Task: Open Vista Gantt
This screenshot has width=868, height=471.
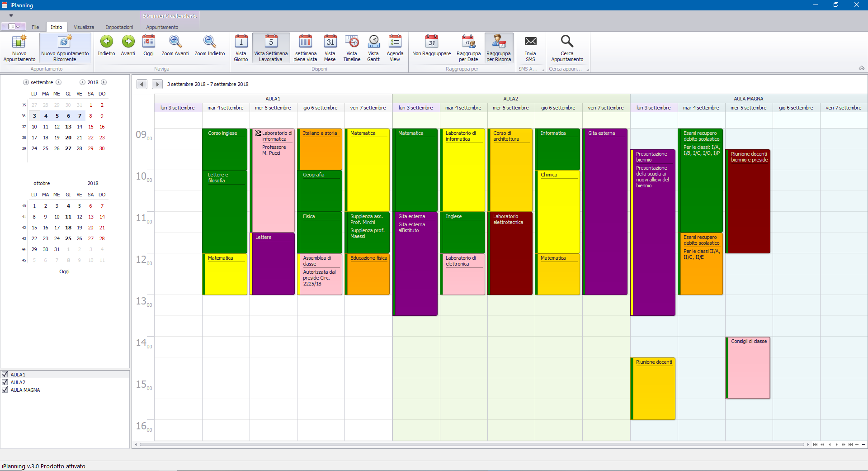Action: coord(373,48)
